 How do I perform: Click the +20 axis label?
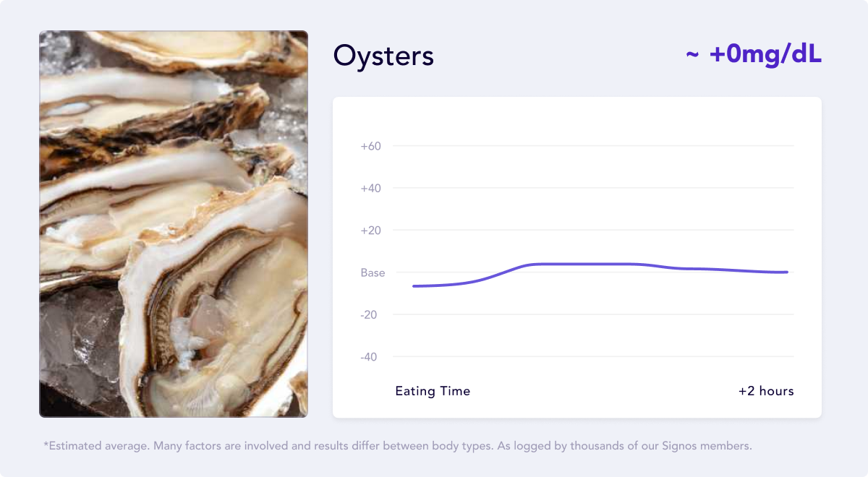coord(371,231)
